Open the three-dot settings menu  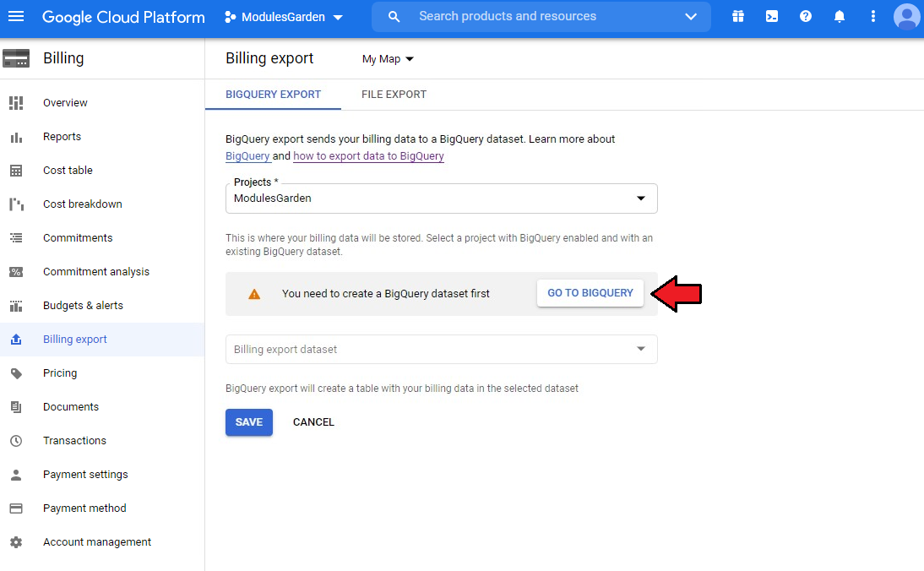click(x=872, y=17)
